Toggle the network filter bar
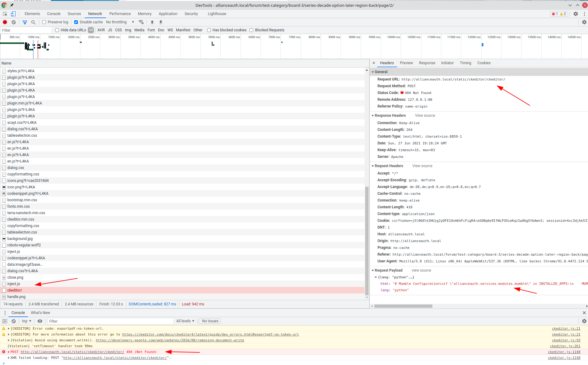The width and height of the screenshot is (588, 365). [25, 22]
